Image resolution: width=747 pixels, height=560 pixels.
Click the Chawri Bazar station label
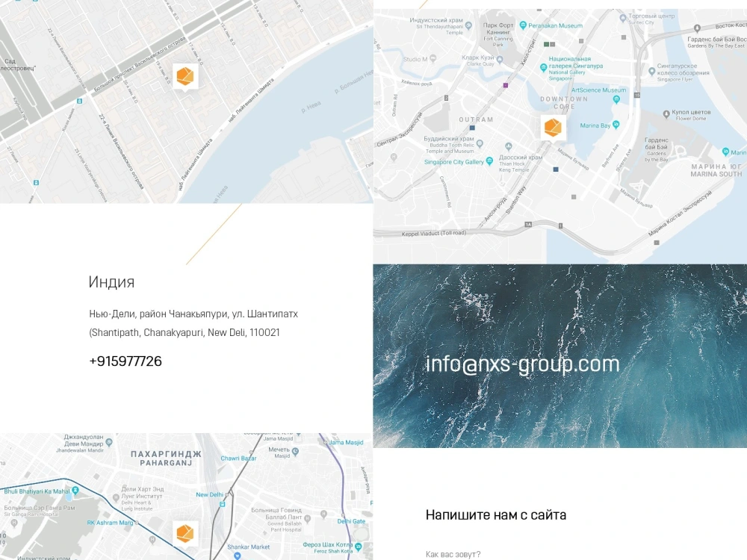coord(238,458)
